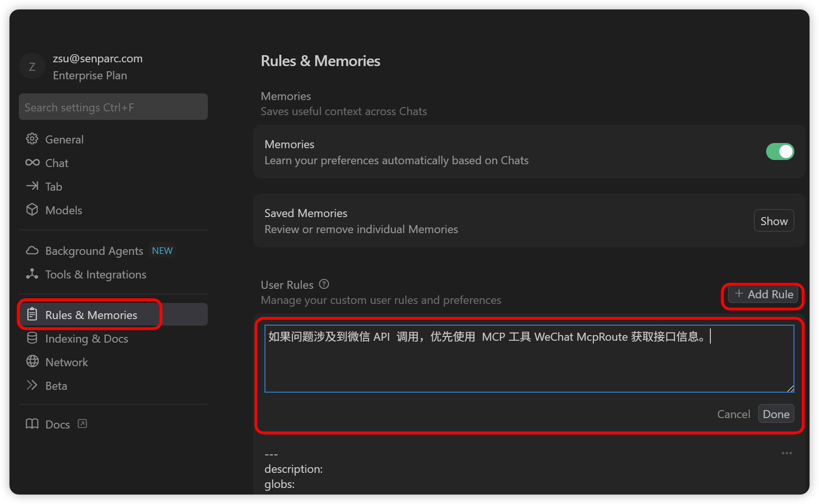The width and height of the screenshot is (819, 504).
Task: Click inside the user rule text area
Action: 529,363
